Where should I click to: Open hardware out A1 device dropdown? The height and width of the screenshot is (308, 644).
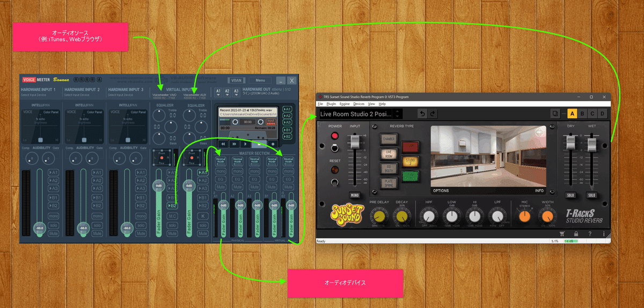click(218, 92)
